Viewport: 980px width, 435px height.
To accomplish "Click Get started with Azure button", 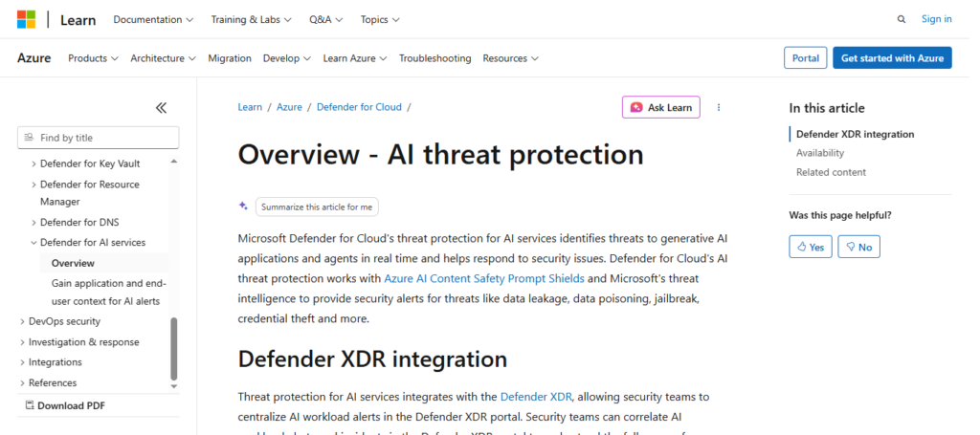I will 892,58.
